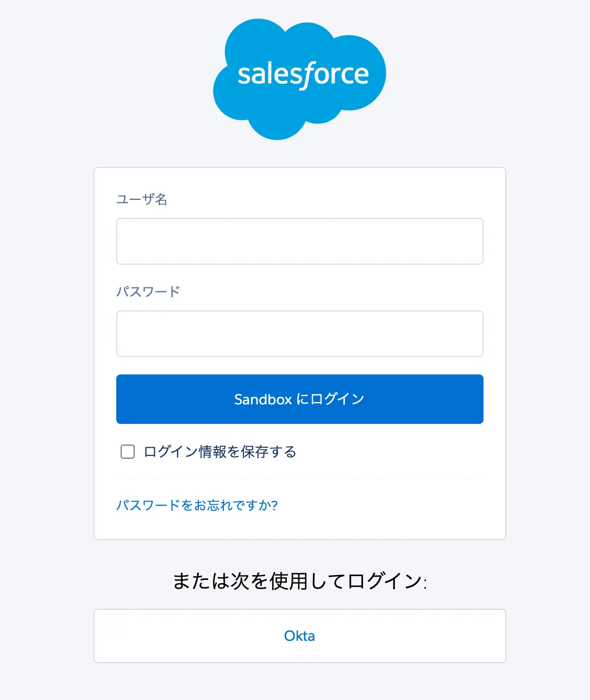Viewport: 590px width, 700px height.
Task: Focus the ユーザ名 username input field
Action: pyautogui.click(x=299, y=241)
